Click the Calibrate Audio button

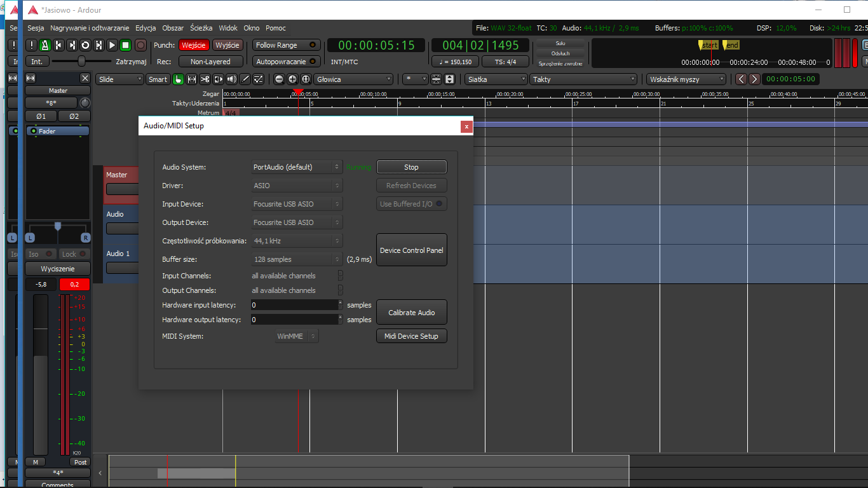point(412,313)
